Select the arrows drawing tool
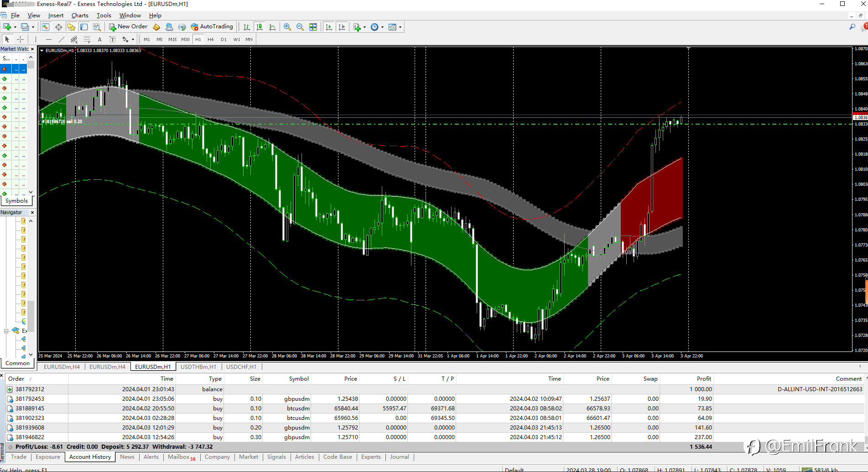 125,39
